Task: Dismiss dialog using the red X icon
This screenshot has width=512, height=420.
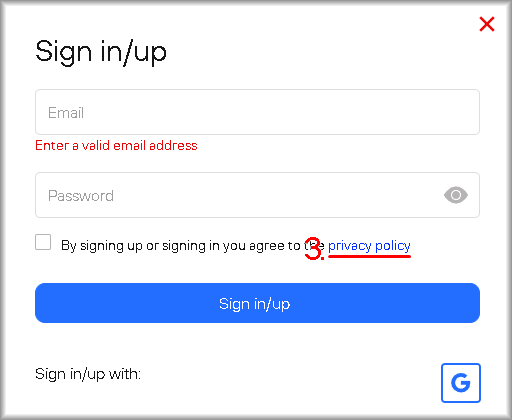Action: (487, 24)
